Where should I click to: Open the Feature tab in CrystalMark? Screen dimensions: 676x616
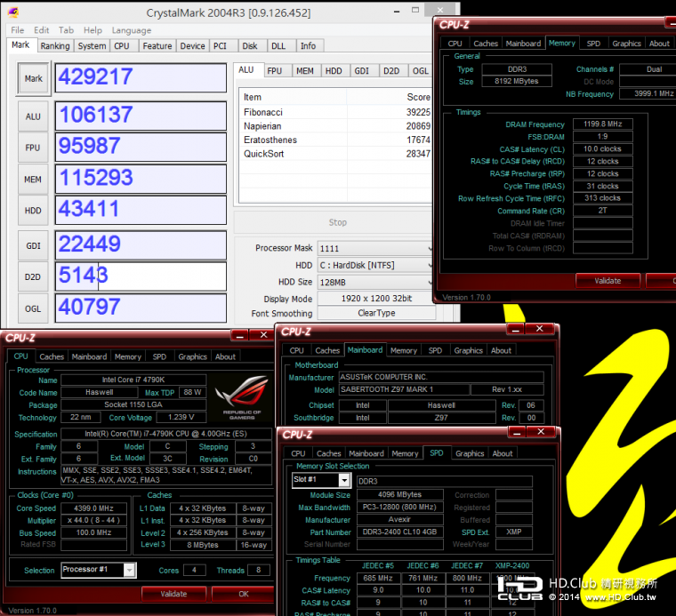click(157, 46)
